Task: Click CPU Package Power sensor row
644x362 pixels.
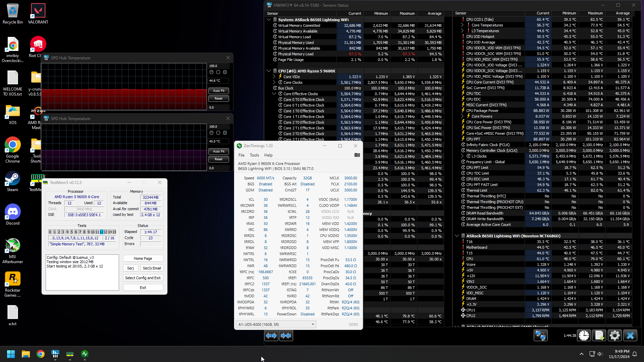Action: pyautogui.click(x=542, y=111)
